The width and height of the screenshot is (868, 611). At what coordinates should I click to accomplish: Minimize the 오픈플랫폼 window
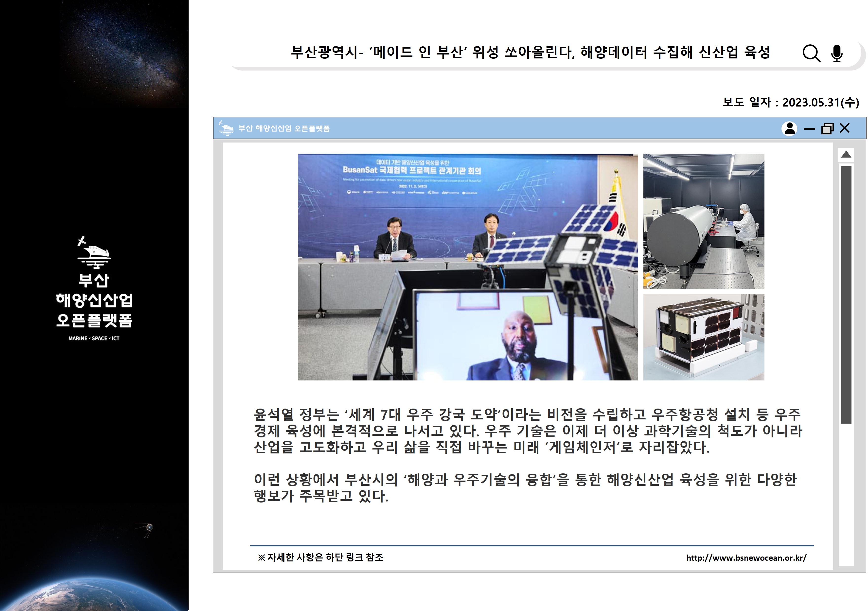[809, 129]
